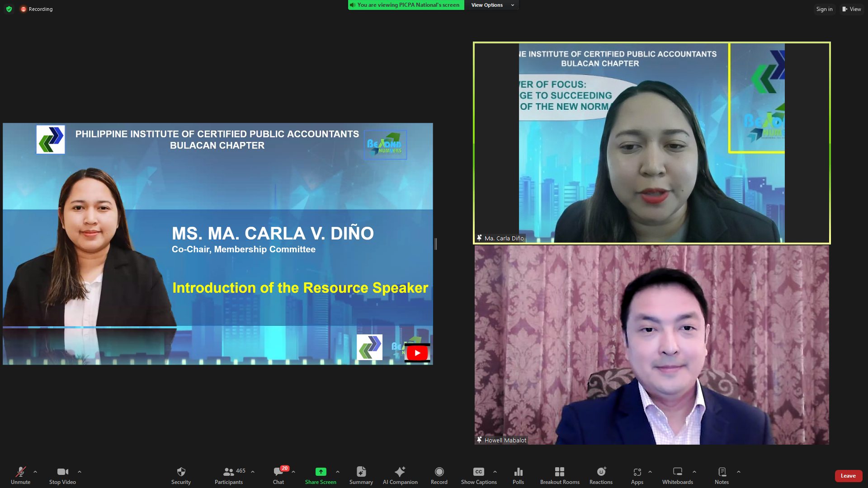Expand share screen options arrow
868x488 pixels.
tap(338, 472)
